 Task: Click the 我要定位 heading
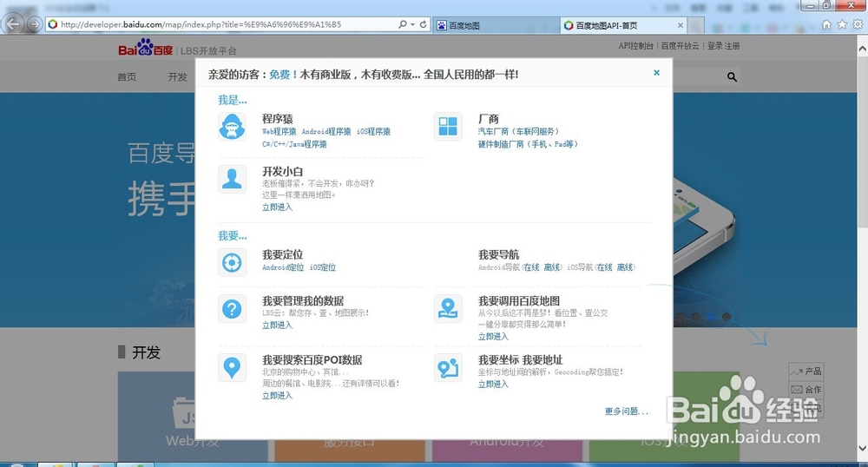click(x=283, y=254)
